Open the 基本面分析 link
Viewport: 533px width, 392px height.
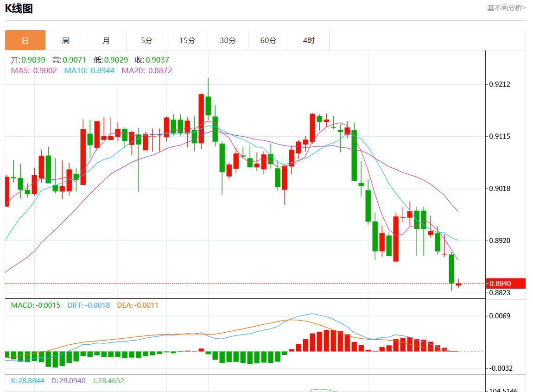(x=506, y=7)
